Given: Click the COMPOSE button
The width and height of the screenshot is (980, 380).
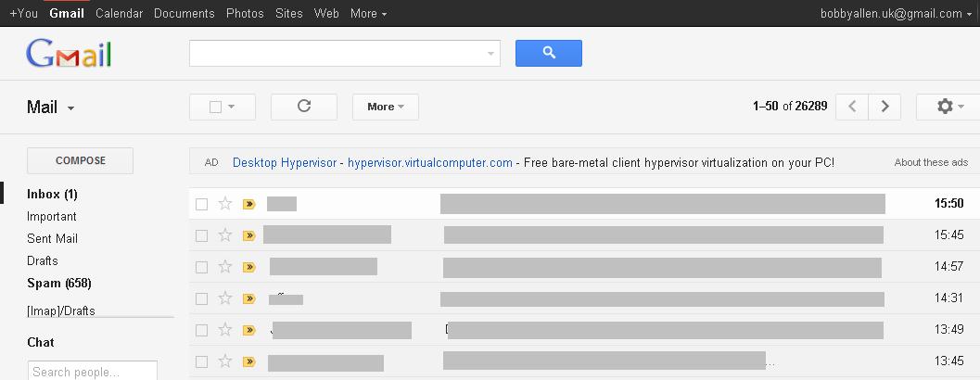Looking at the screenshot, I should coord(80,160).
